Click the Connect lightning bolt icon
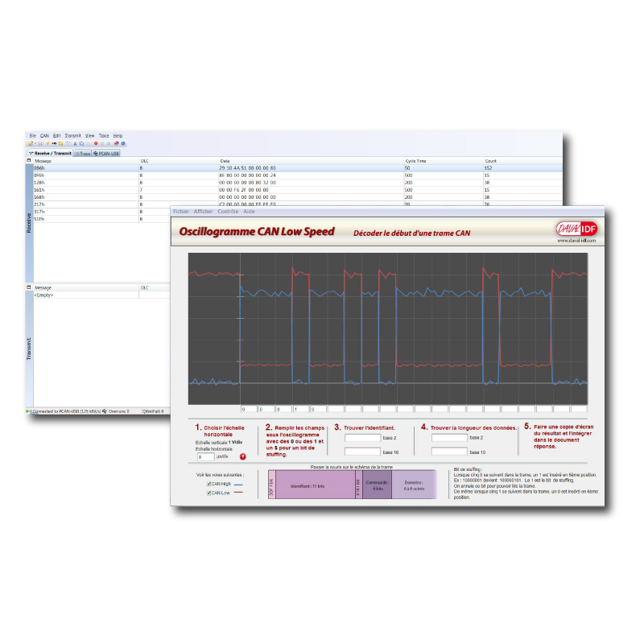Viewport: 644px width, 644px height. click(47, 143)
